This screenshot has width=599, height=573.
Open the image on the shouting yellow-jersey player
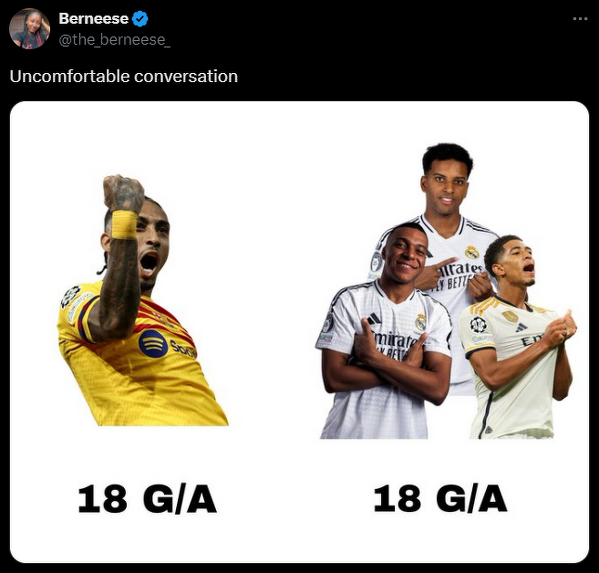click(x=142, y=300)
